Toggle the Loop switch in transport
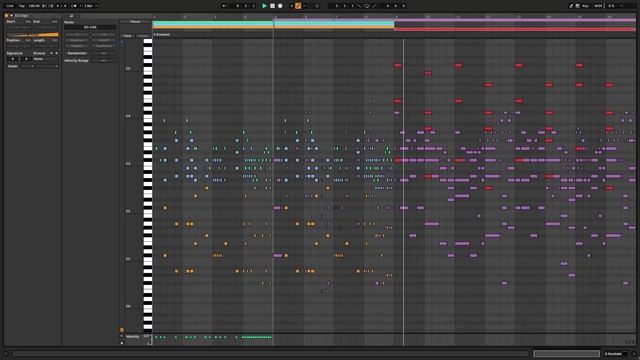The height and width of the screenshot is (360, 640). (x=367, y=6)
